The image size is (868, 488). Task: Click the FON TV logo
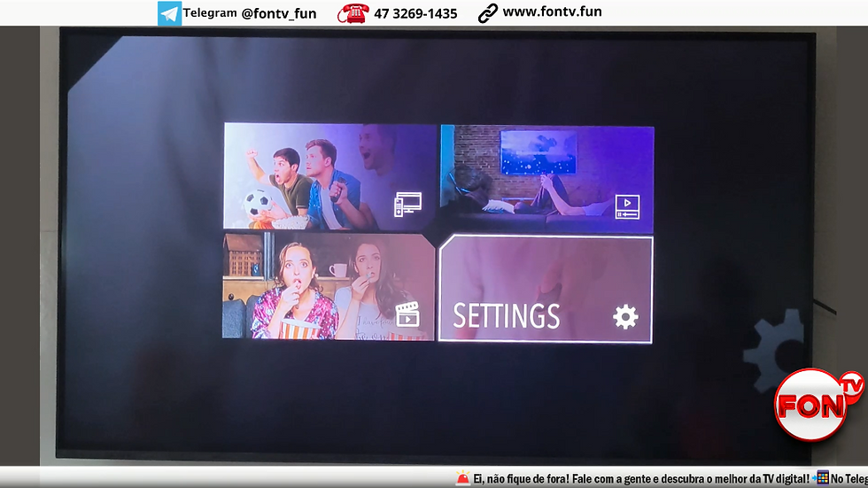(818, 405)
